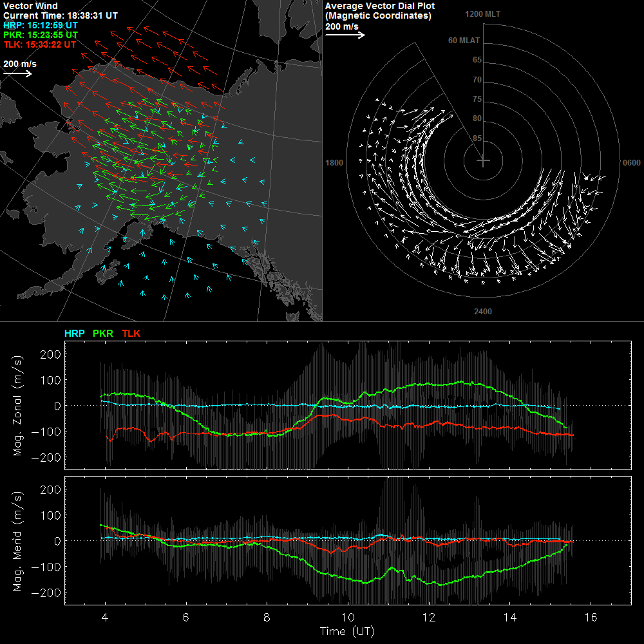Click the scale arrow under the dial plot title
The height and width of the screenshot is (644, 644).
345,35
